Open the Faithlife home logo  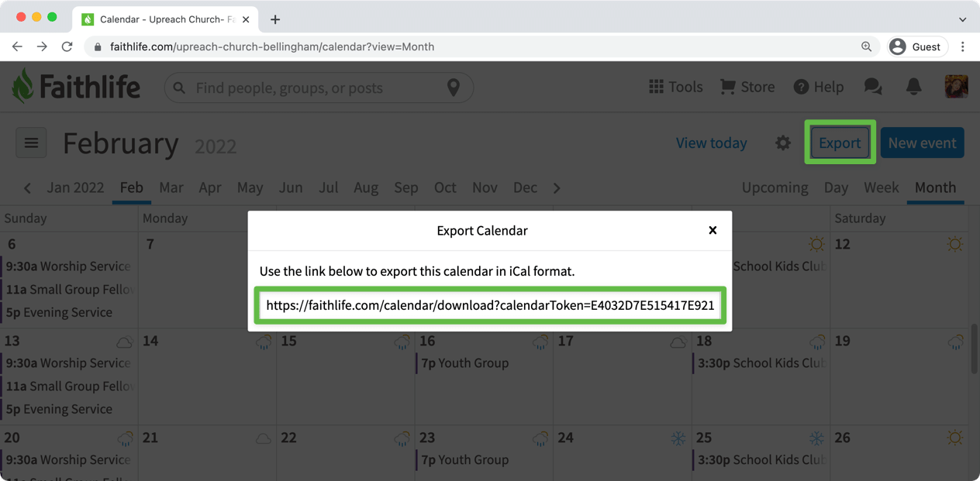tap(76, 87)
